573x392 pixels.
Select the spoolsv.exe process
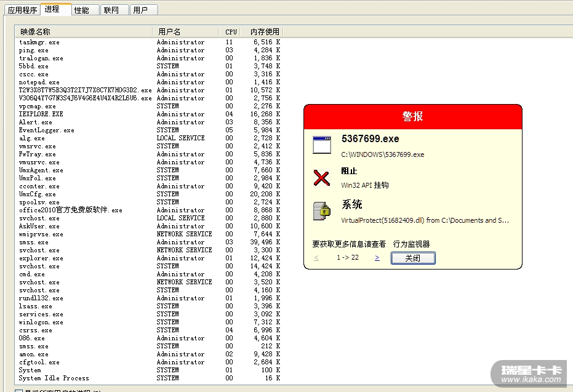point(149,202)
